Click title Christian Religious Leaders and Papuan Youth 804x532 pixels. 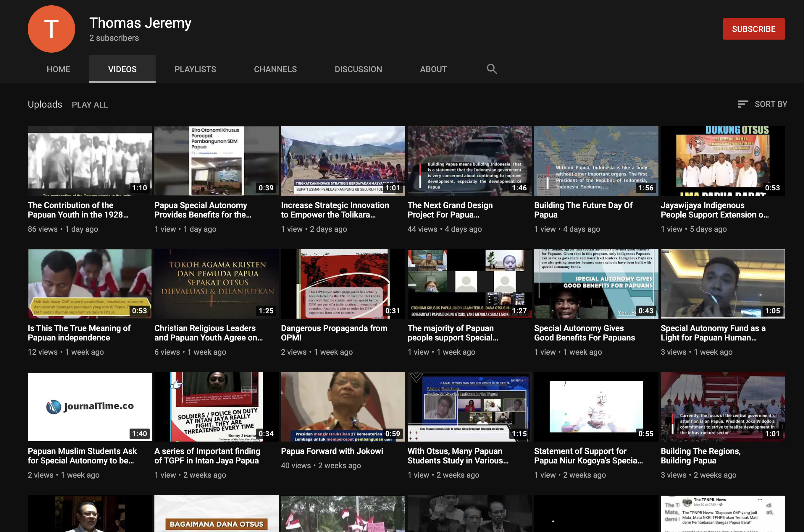(209, 333)
